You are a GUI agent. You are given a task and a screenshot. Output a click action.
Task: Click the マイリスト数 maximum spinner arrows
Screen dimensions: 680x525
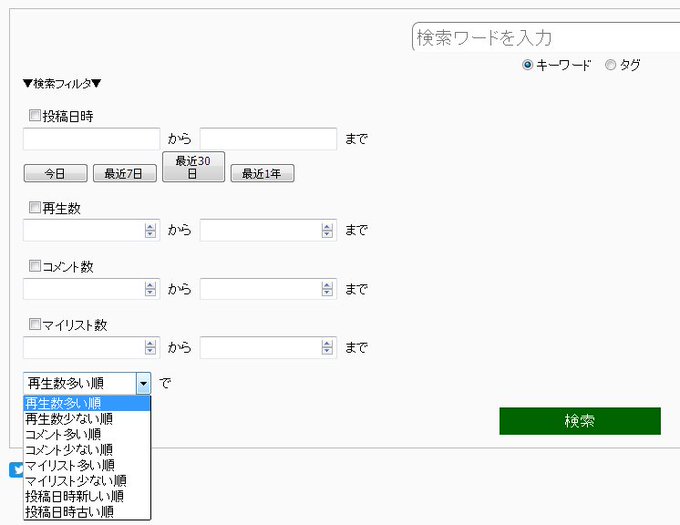[x=327, y=347]
